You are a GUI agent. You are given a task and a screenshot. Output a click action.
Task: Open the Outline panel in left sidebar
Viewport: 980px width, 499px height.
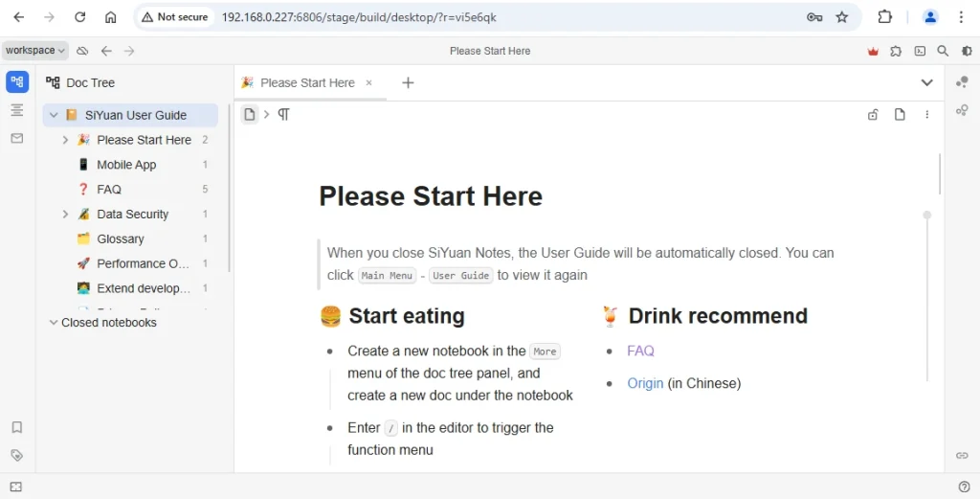pyautogui.click(x=17, y=110)
